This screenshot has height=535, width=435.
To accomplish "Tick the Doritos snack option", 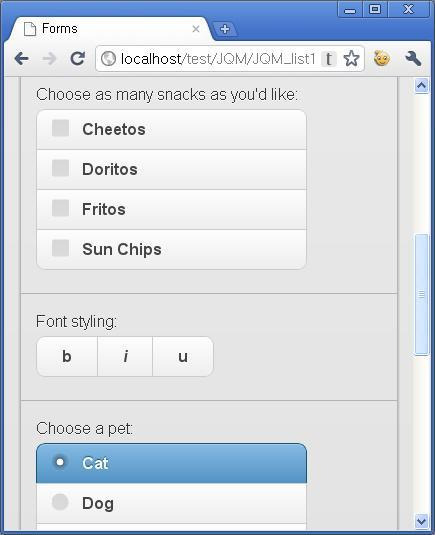I will [171, 170].
